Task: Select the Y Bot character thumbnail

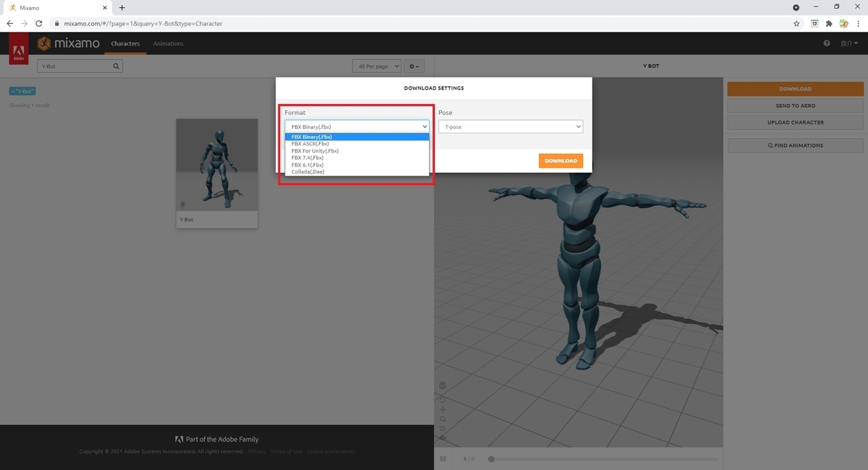Action: click(217, 164)
